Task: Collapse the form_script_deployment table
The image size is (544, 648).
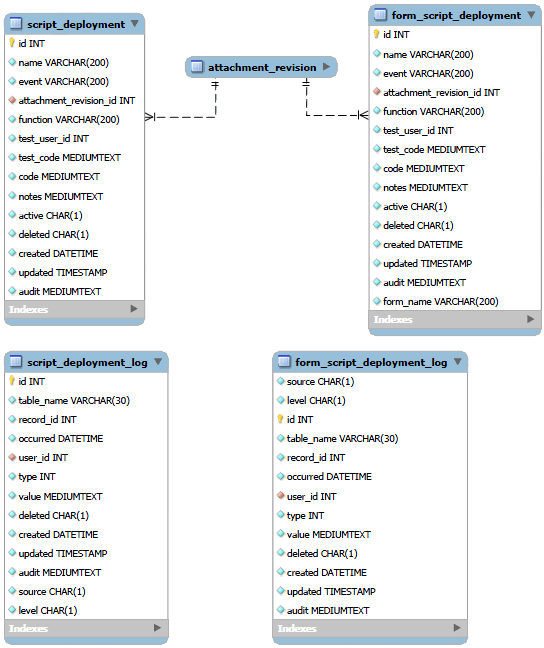Action: (532, 14)
